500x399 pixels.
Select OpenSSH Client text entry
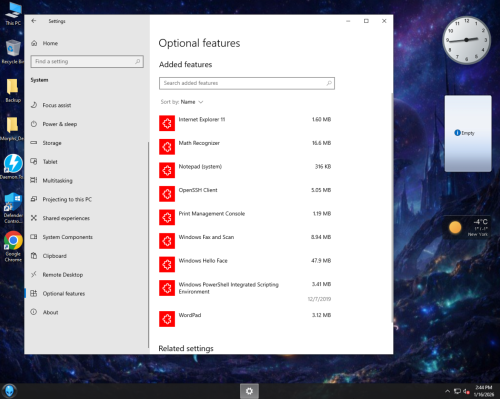(198, 190)
